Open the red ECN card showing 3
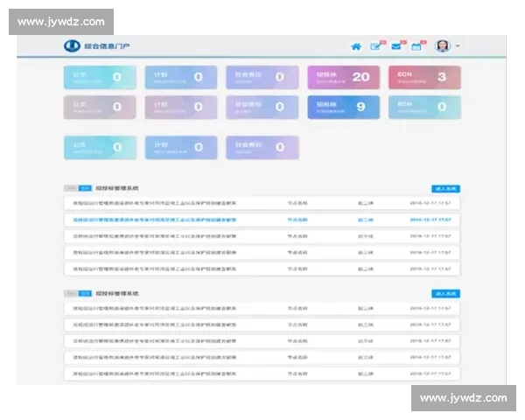This screenshot has width=525, height=420. pyautogui.click(x=424, y=77)
